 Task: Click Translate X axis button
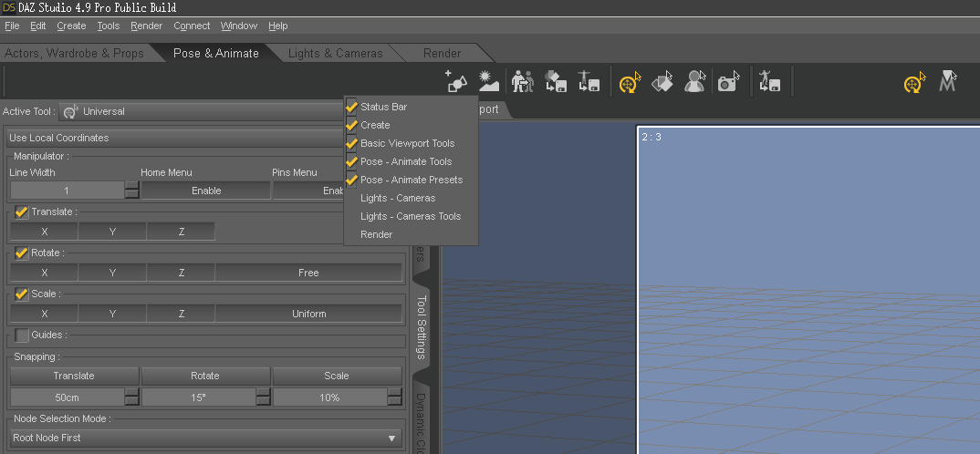click(45, 232)
